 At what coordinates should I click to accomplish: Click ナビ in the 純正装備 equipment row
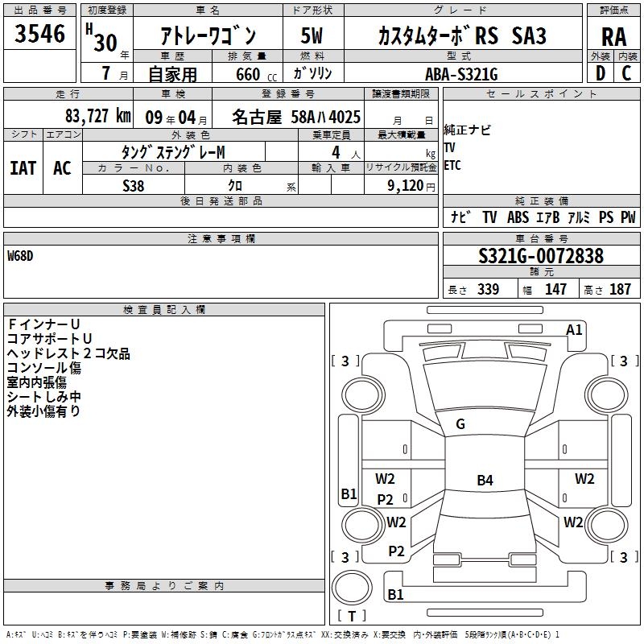pyautogui.click(x=460, y=217)
